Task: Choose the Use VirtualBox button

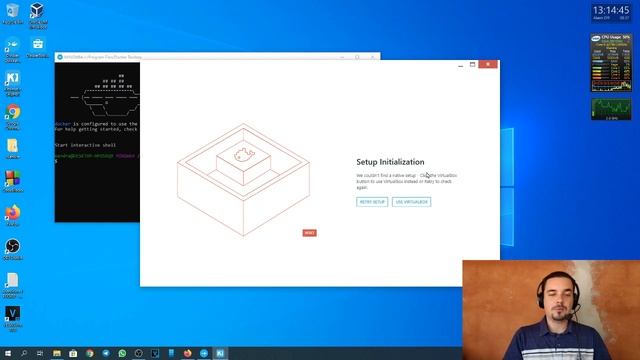Action: (411, 202)
